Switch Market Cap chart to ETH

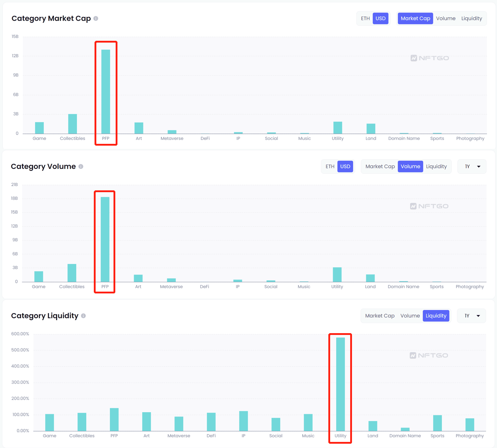[x=365, y=19]
